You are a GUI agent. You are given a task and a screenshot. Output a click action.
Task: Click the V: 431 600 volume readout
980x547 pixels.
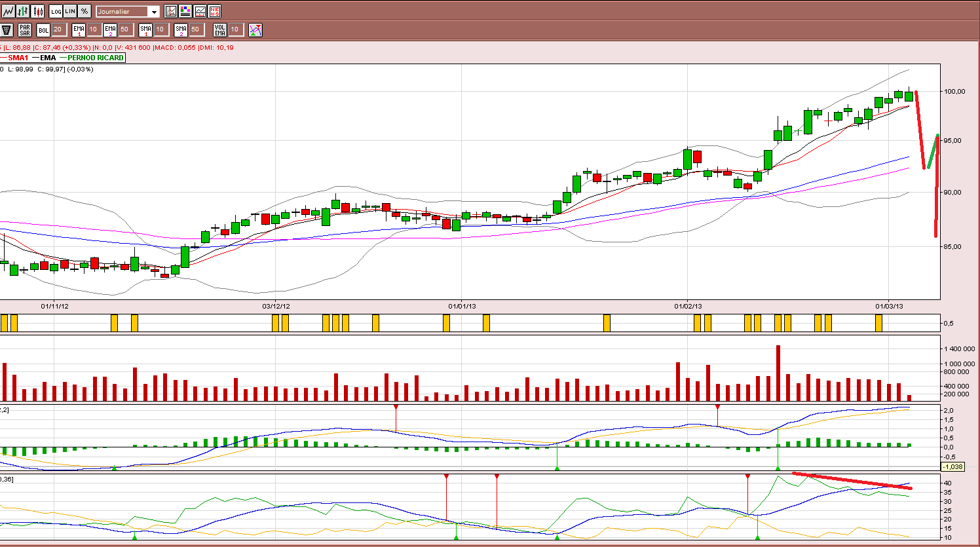(x=133, y=47)
